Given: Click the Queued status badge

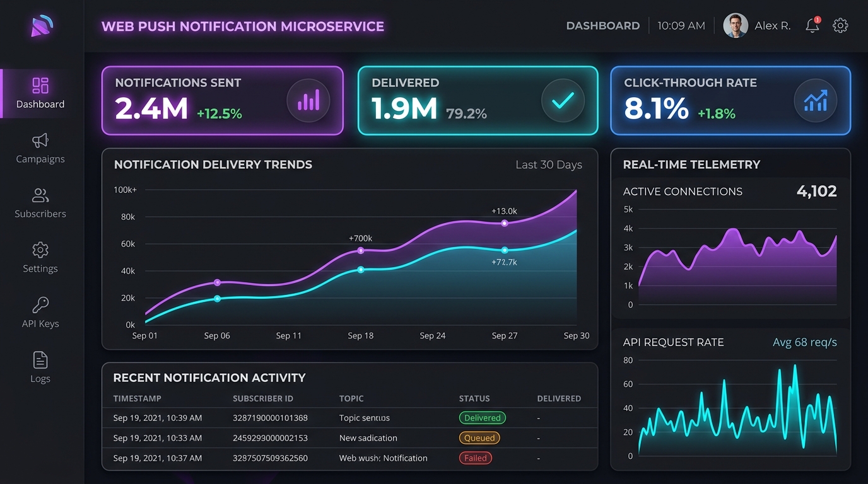Looking at the screenshot, I should point(479,438).
